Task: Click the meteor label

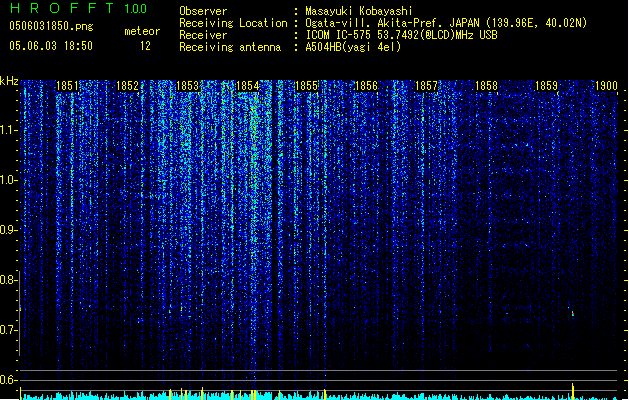Action: [x=142, y=31]
